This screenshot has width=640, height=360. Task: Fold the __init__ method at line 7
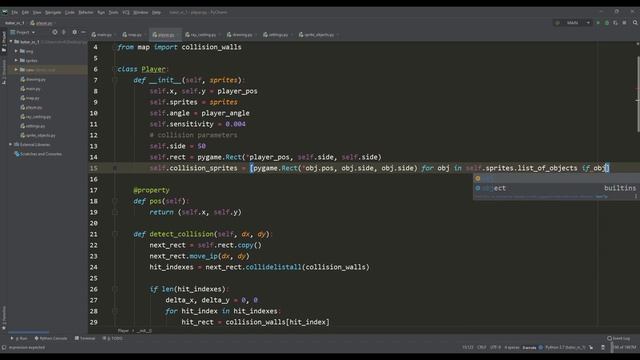[115, 80]
